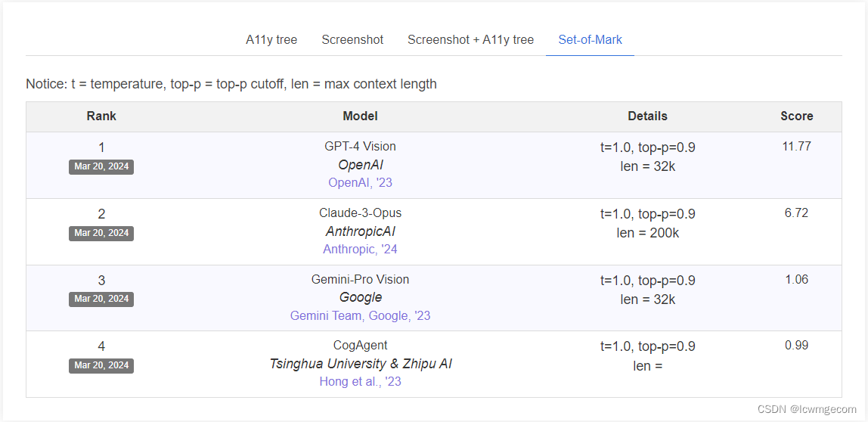Click the rank 1 date badge
The height and width of the screenshot is (422, 868).
101,166
